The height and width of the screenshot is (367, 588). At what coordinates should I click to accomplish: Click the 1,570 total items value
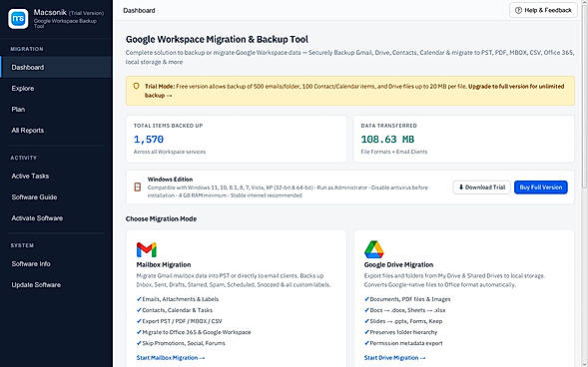(x=149, y=140)
